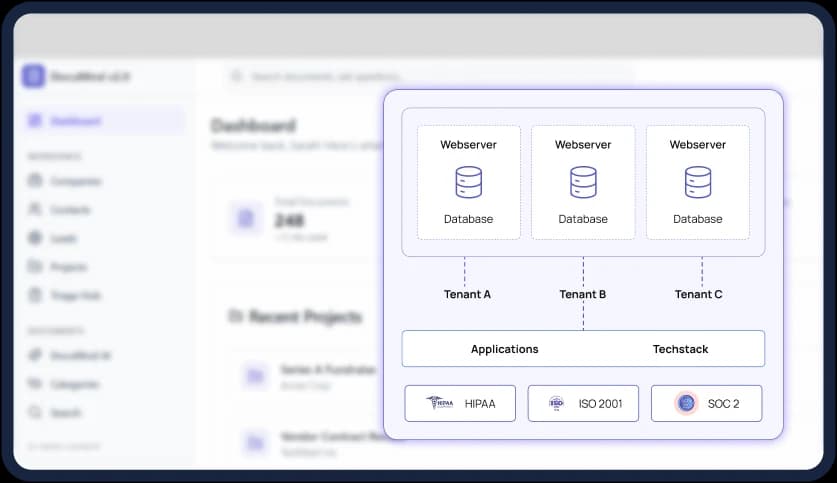Click the SOC 2 round badge icon
The height and width of the screenshot is (483, 837).
(x=686, y=403)
